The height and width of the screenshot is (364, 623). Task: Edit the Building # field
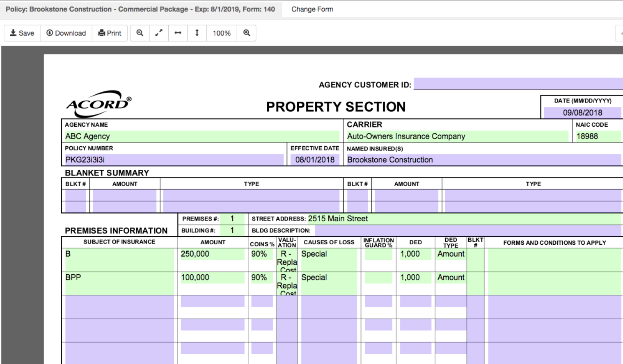[x=232, y=230]
